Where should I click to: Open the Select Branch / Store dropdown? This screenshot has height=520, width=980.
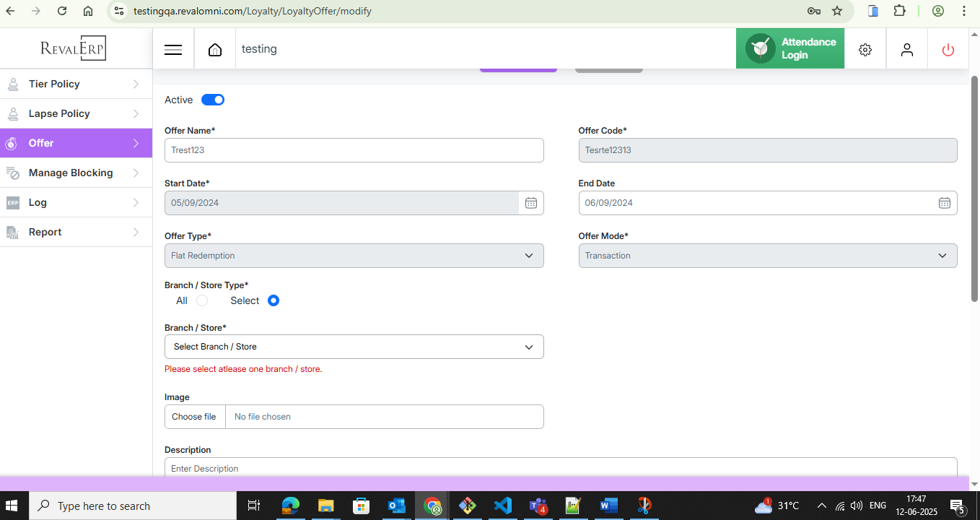click(x=354, y=347)
